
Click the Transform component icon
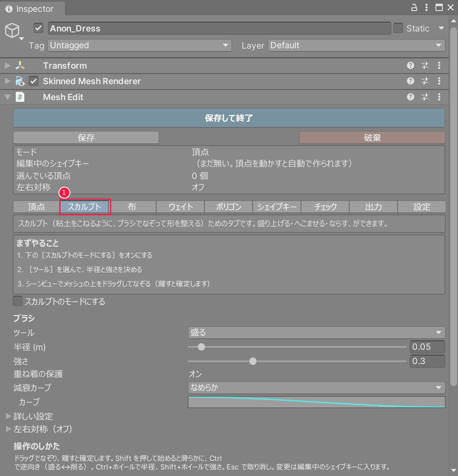(20, 65)
